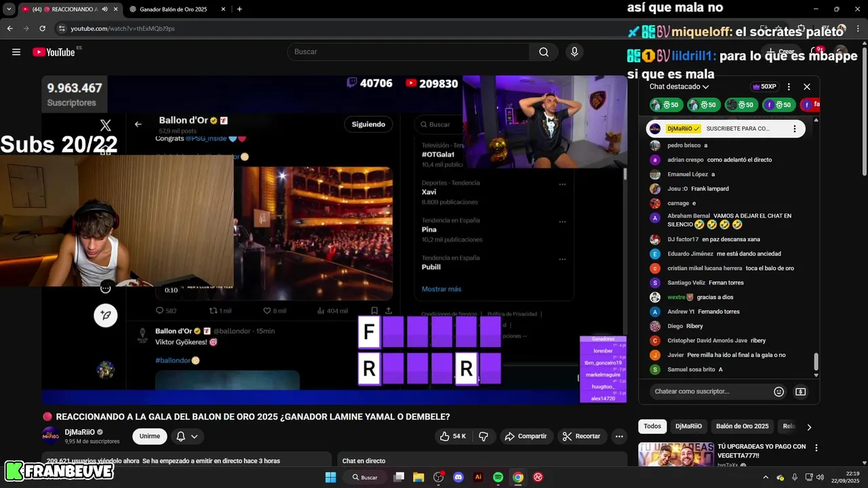This screenshot has height=488, width=868.
Task: Open pinned DjMaRiiO message options menu
Action: 795,129
